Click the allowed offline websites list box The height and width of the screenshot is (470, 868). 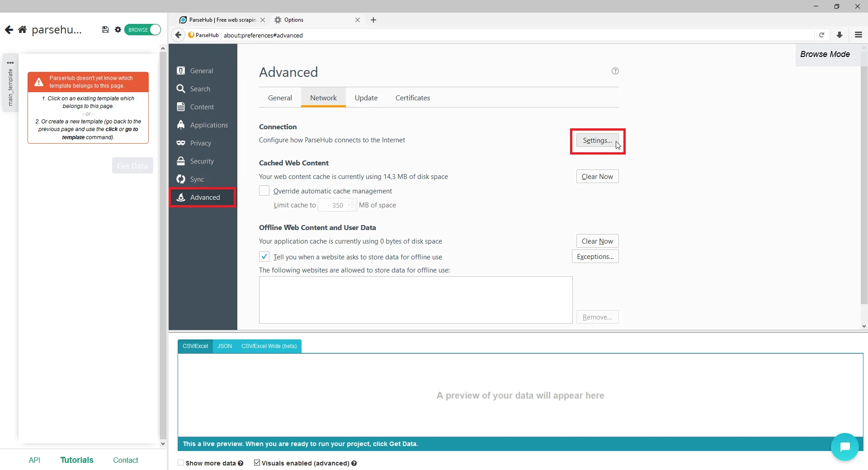[x=415, y=300]
